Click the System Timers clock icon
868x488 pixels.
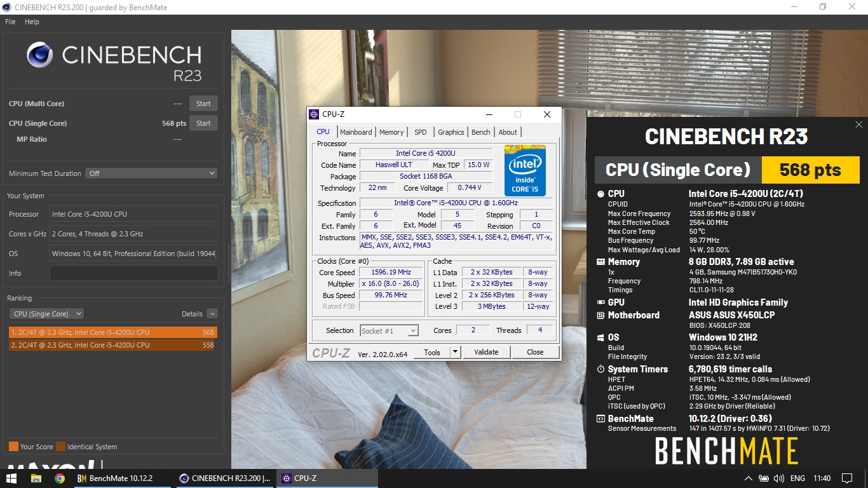click(x=600, y=369)
